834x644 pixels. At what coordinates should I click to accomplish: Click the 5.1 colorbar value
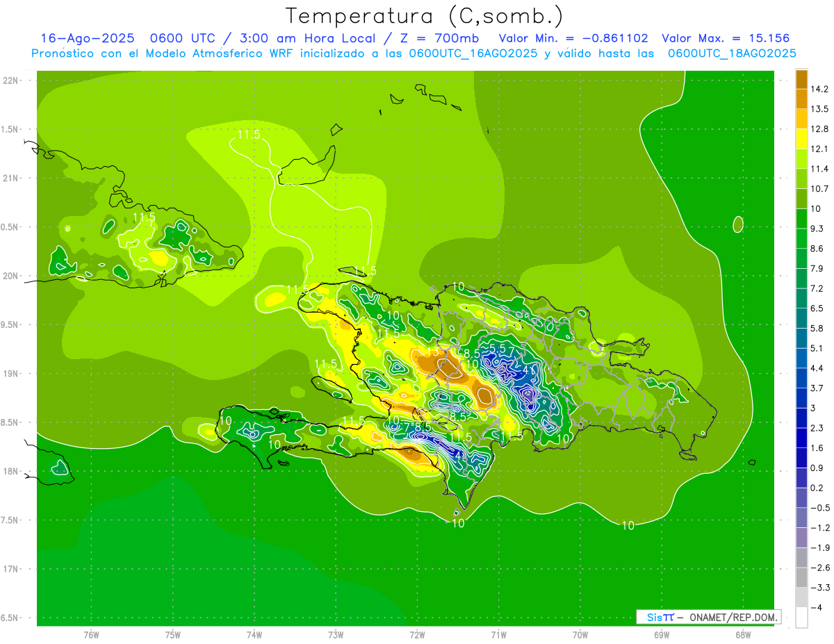point(817,348)
